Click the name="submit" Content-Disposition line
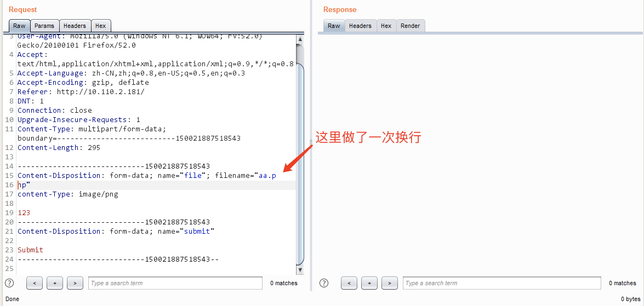The width and height of the screenshot is (644, 306). pos(116,232)
